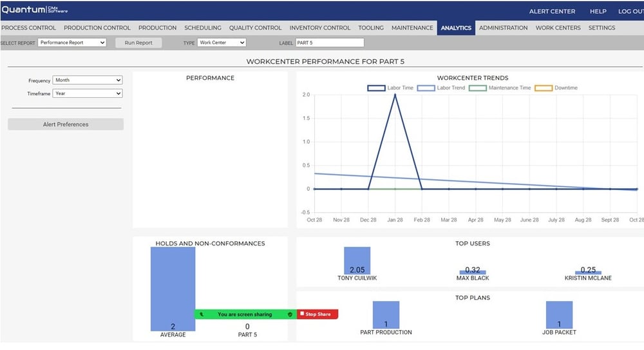Open the Alert Center link

coord(552,12)
